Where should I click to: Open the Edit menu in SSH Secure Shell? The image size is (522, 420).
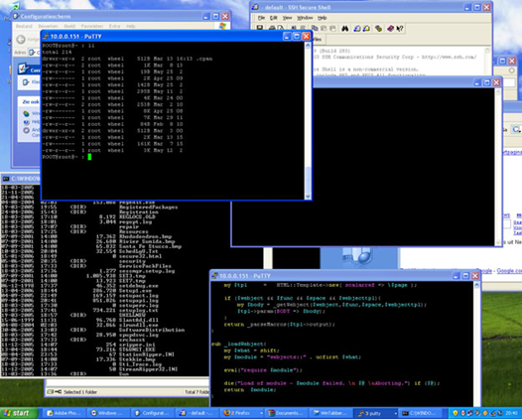(273, 18)
